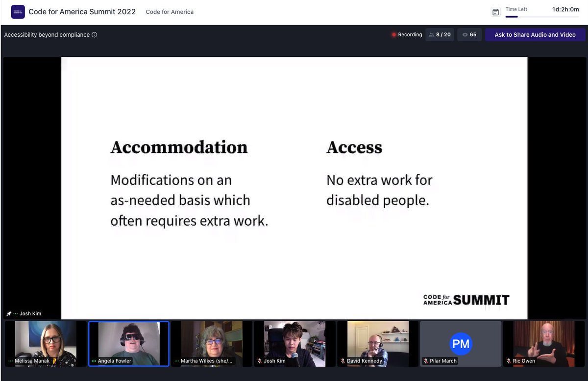The height and width of the screenshot is (381, 588).
Task: Click the Recording indicator dot
Action: pos(393,34)
